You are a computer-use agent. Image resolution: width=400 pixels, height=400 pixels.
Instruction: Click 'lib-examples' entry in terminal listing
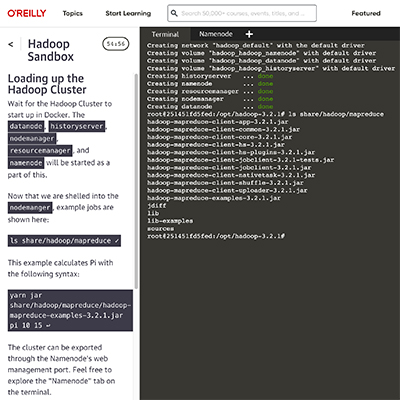170,221
